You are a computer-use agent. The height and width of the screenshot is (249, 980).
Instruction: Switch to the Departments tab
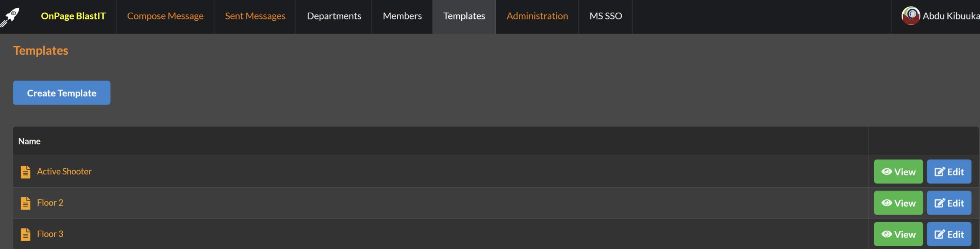click(334, 16)
